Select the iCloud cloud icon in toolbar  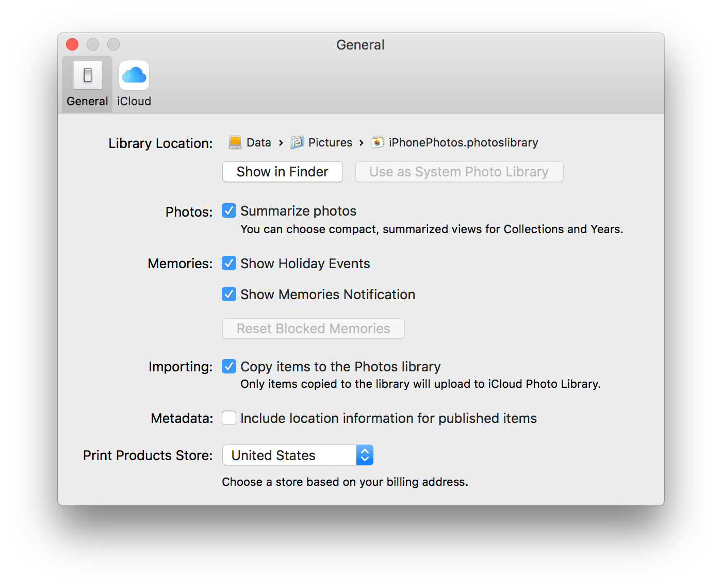[x=133, y=75]
